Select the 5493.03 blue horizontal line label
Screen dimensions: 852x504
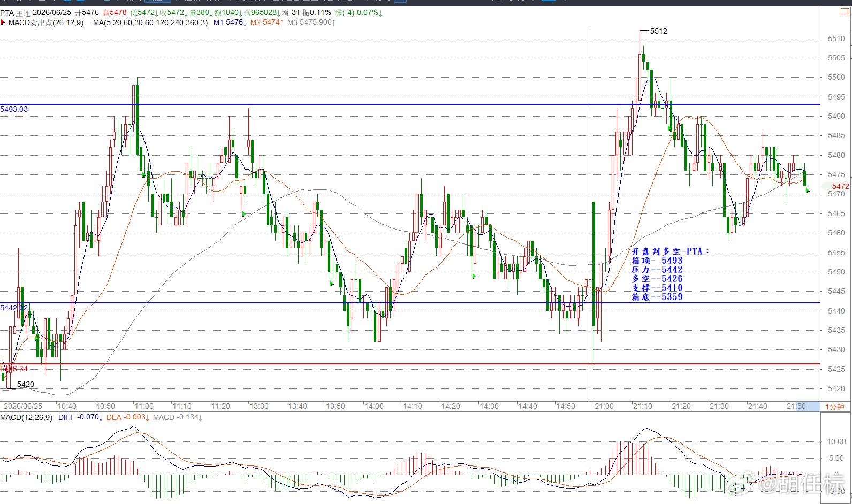click(14, 109)
